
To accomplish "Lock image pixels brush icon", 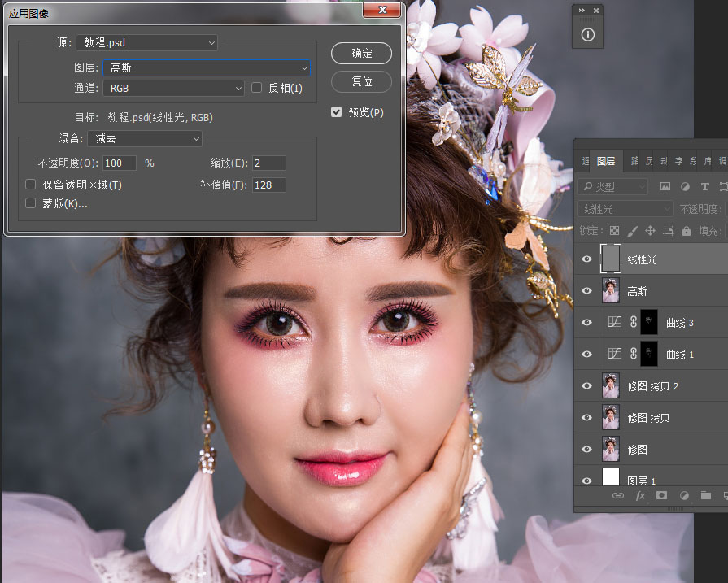I will point(632,231).
